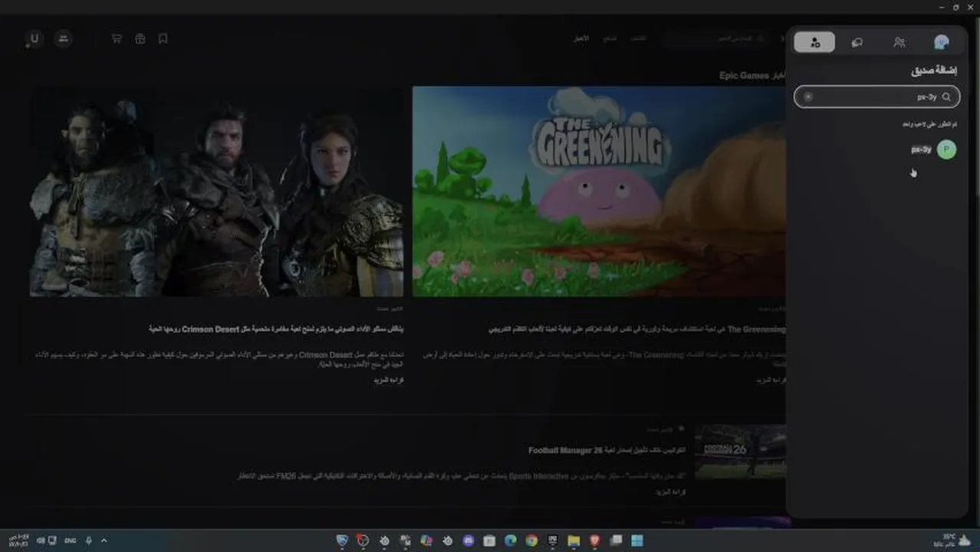Open the shopping cart icon
Image resolution: width=980 pixels, height=552 pixels.
click(x=117, y=38)
